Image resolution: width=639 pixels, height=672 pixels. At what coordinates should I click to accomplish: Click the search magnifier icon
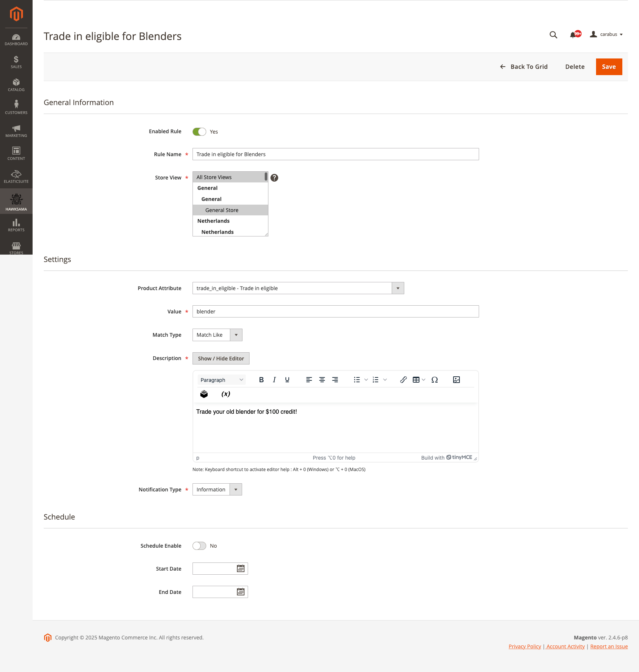point(553,35)
